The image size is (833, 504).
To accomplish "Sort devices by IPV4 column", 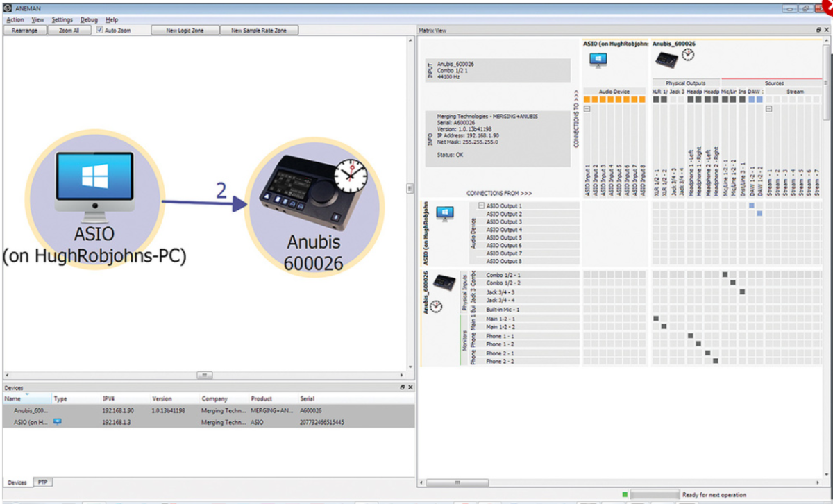I will pos(125,399).
